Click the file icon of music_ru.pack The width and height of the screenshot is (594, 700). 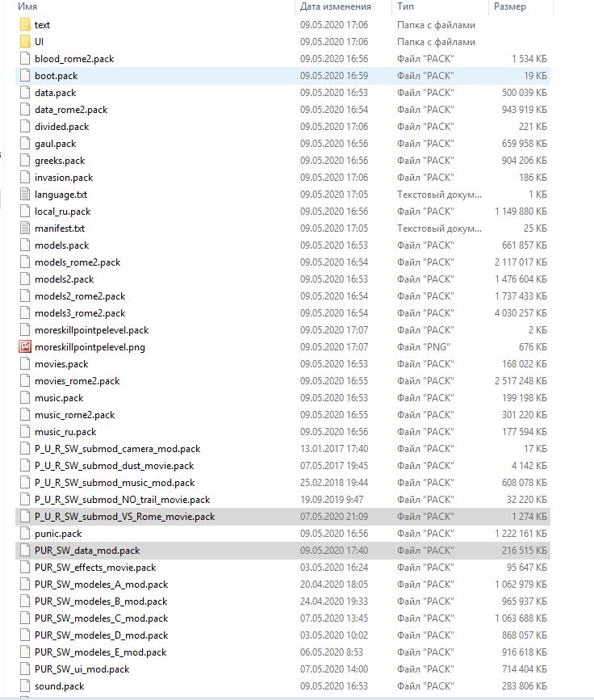pos(25,432)
